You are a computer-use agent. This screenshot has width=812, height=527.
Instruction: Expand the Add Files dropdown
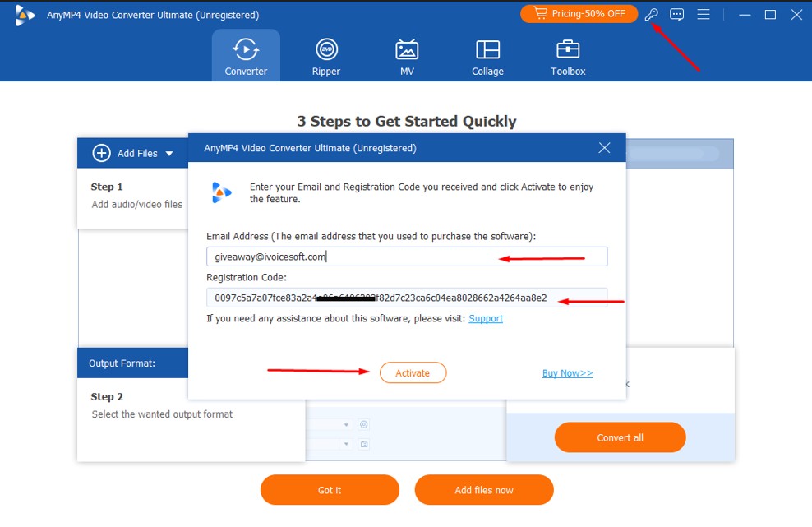pyautogui.click(x=170, y=153)
